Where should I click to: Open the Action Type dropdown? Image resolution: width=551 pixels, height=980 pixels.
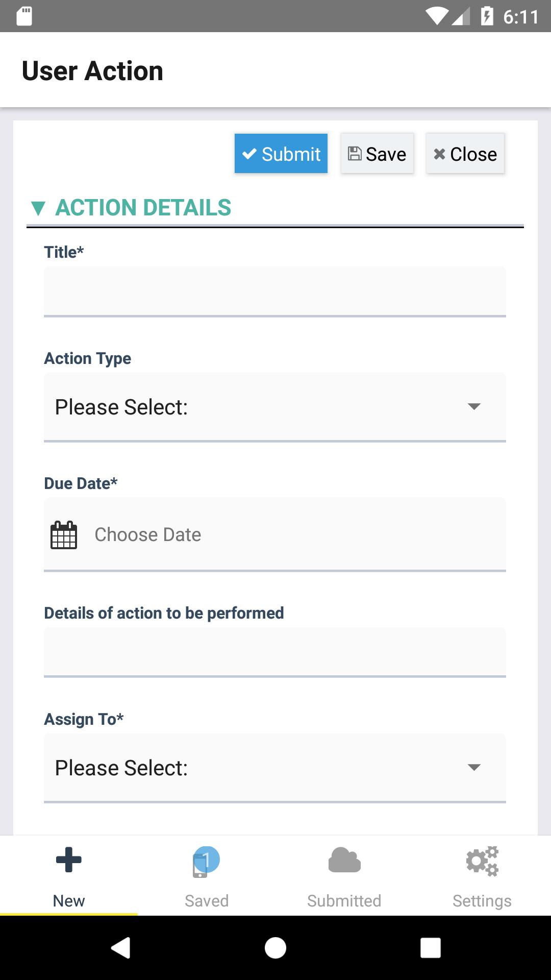(275, 407)
